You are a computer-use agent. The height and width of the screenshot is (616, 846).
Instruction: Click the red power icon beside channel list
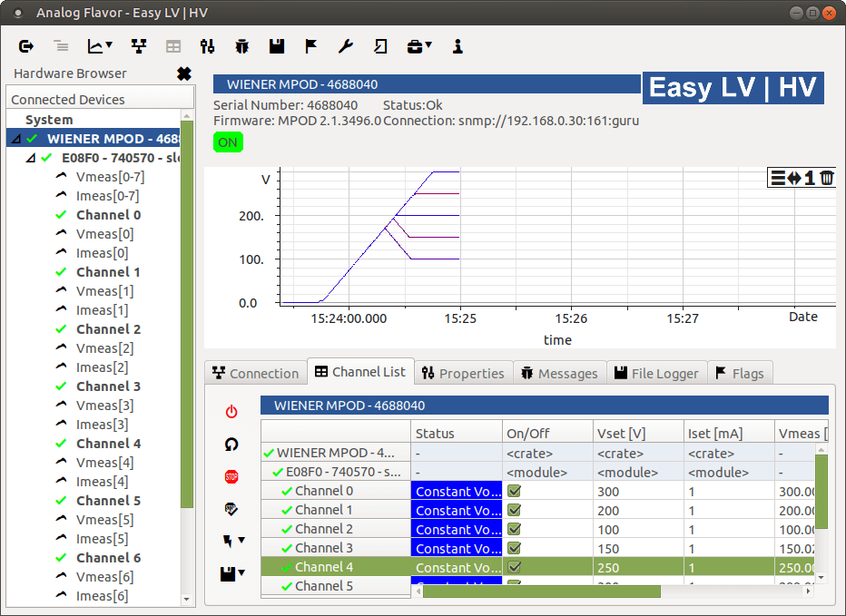click(231, 412)
